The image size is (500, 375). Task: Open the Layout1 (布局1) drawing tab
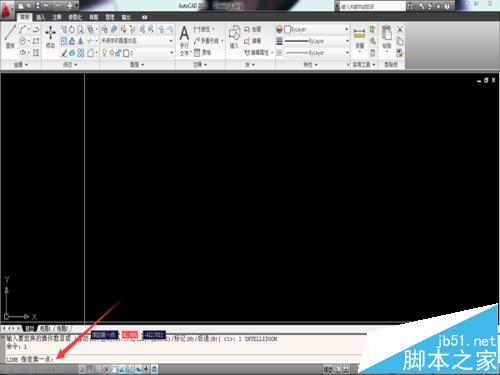[x=45, y=329]
